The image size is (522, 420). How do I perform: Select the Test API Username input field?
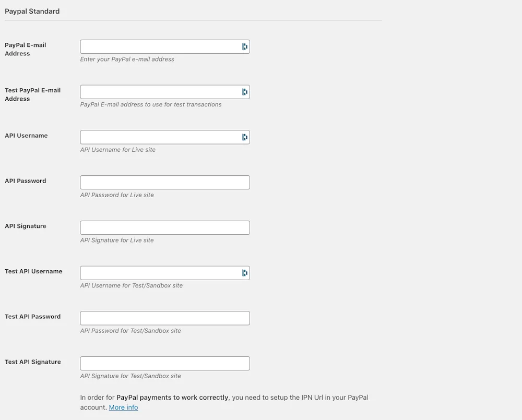coord(165,273)
